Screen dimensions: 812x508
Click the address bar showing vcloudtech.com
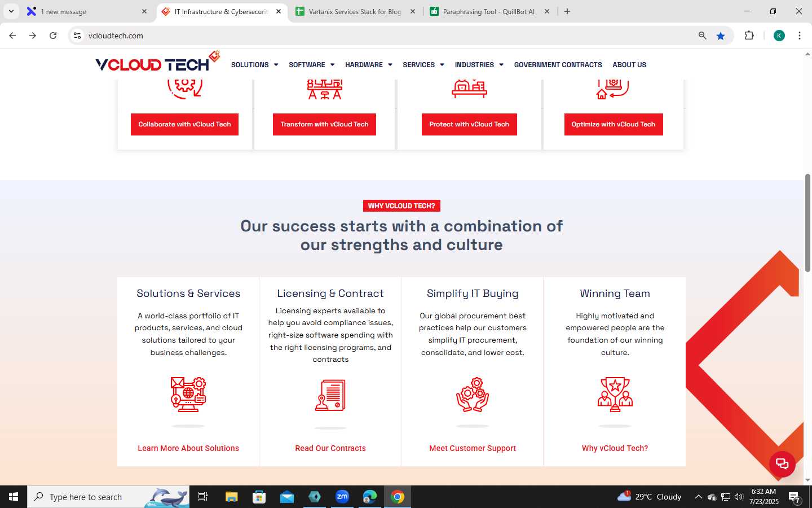coord(389,36)
